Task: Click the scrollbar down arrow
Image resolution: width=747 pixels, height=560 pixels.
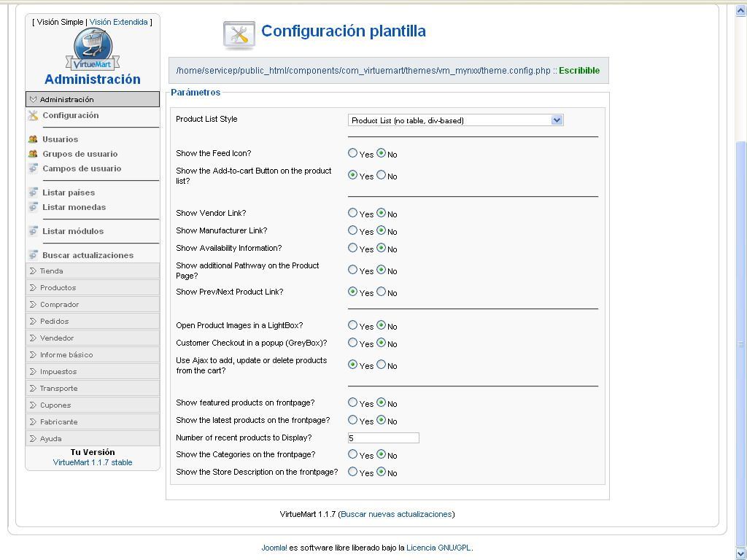Action: point(741,553)
